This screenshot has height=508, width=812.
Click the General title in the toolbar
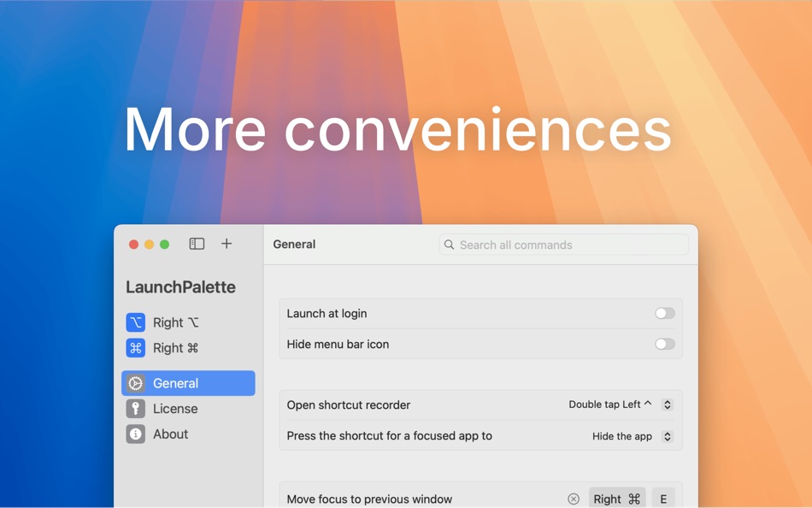click(x=294, y=244)
